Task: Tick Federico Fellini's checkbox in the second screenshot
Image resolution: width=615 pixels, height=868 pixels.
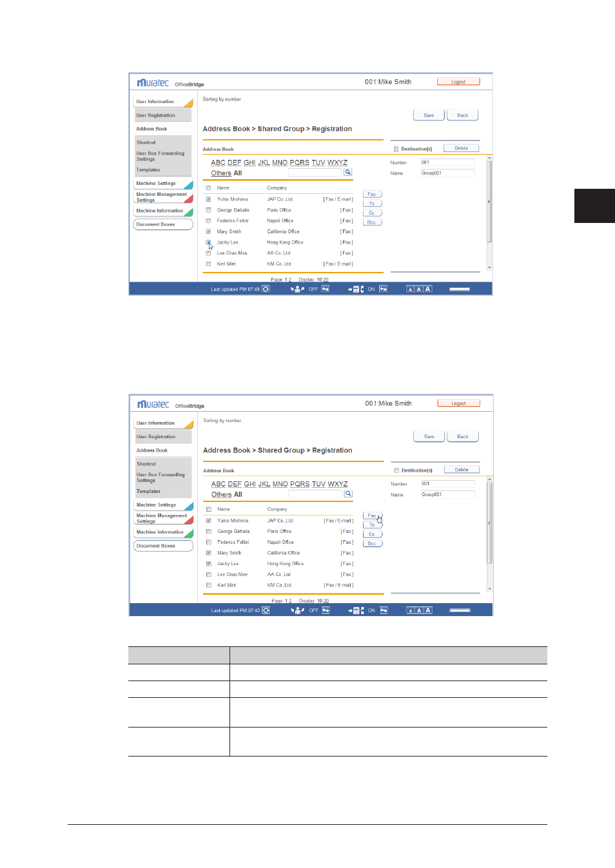Action: pos(209,542)
